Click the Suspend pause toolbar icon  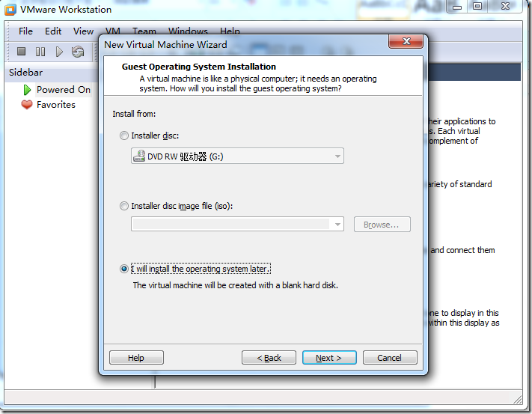pyautogui.click(x=40, y=52)
